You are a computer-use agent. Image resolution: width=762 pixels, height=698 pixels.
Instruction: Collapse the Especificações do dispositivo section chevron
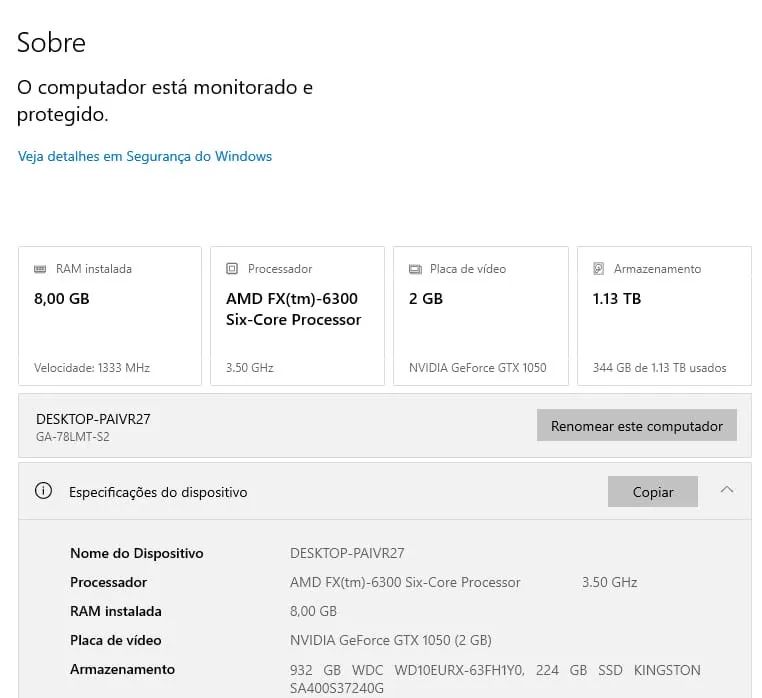(x=727, y=490)
